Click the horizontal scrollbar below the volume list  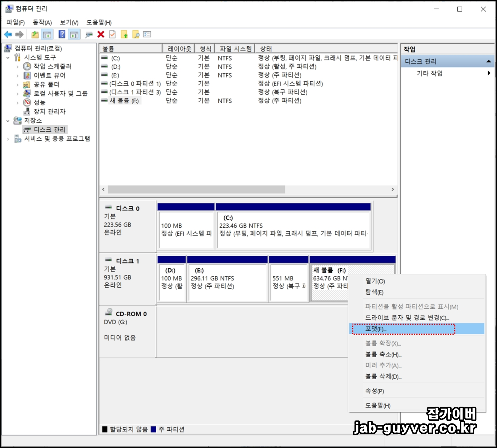pos(196,190)
